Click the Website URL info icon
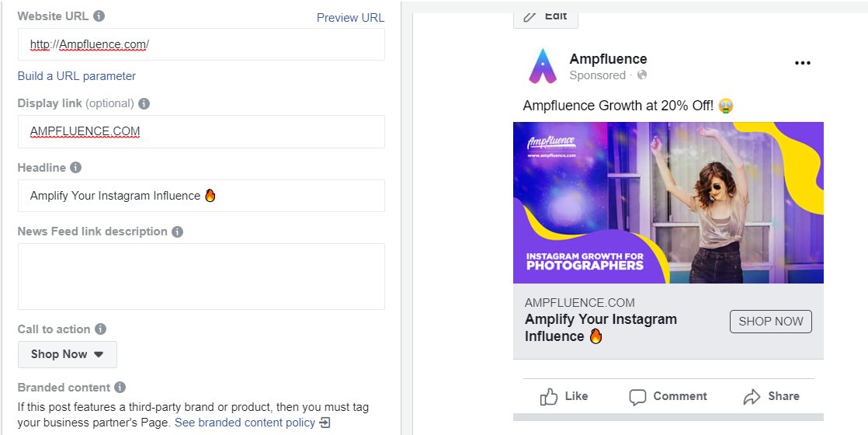The height and width of the screenshot is (435, 868). point(99,16)
